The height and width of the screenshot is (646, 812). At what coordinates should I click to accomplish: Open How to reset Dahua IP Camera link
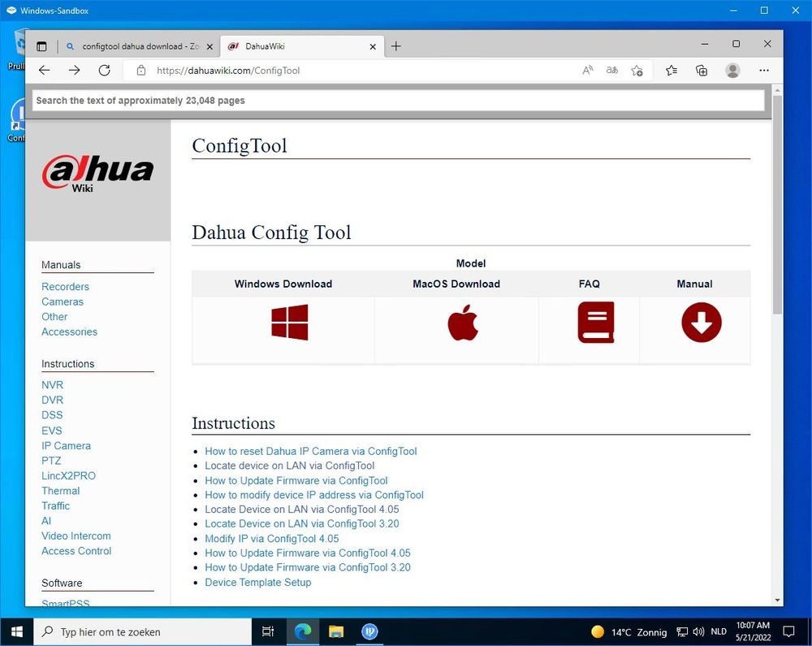[311, 451]
